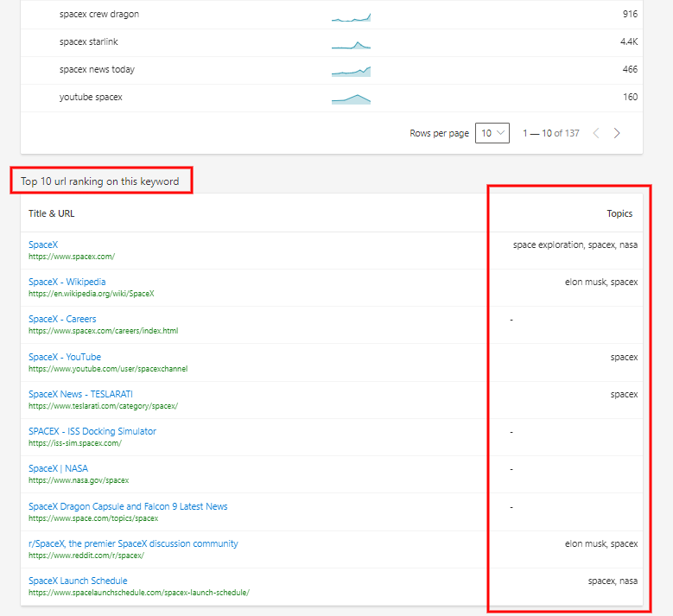The height and width of the screenshot is (616, 673).
Task: Click the 466 volume value
Action: point(630,69)
